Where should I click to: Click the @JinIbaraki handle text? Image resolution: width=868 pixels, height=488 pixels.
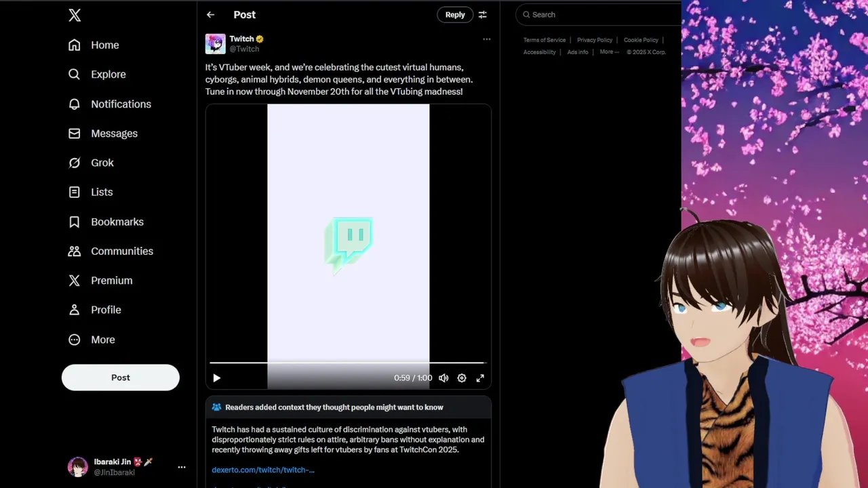coord(114,472)
